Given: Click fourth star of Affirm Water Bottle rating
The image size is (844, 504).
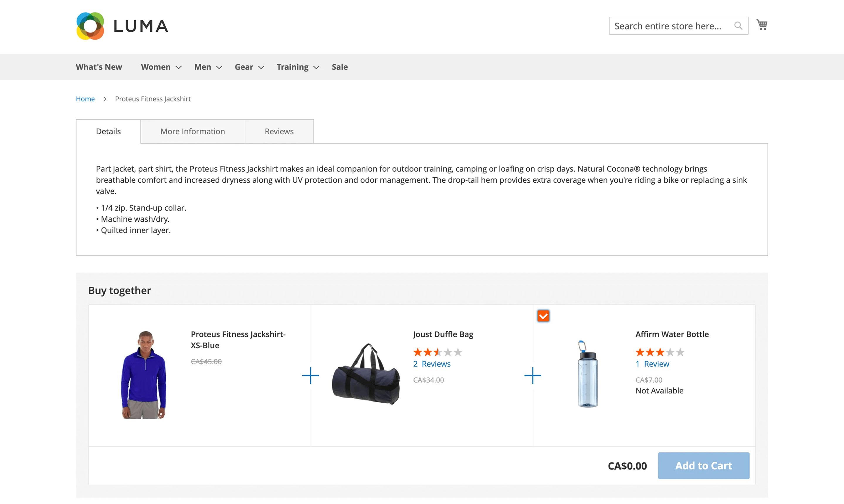Looking at the screenshot, I should pos(670,352).
